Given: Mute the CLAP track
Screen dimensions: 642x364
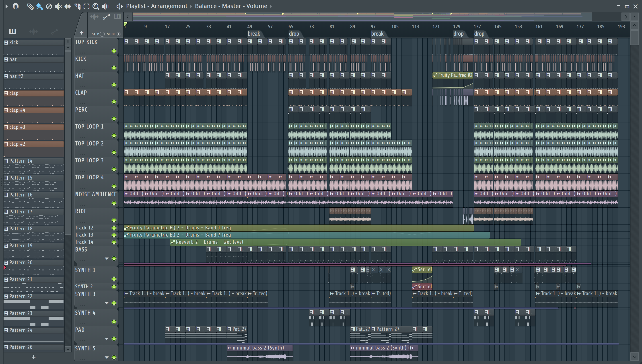Looking at the screenshot, I should 114,102.
